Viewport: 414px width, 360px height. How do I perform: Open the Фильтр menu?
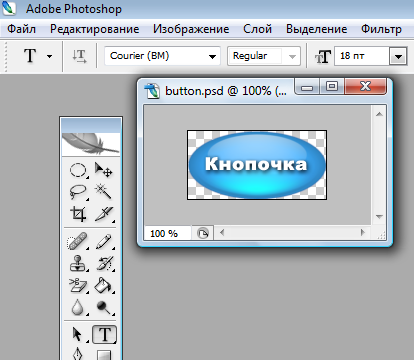coord(381,29)
